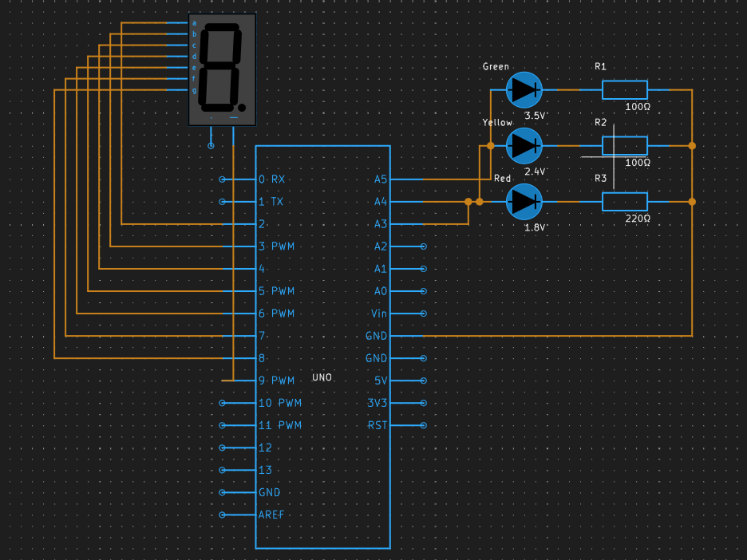The image size is (747, 560).
Task: Select the red LED component
Action: 524,202
